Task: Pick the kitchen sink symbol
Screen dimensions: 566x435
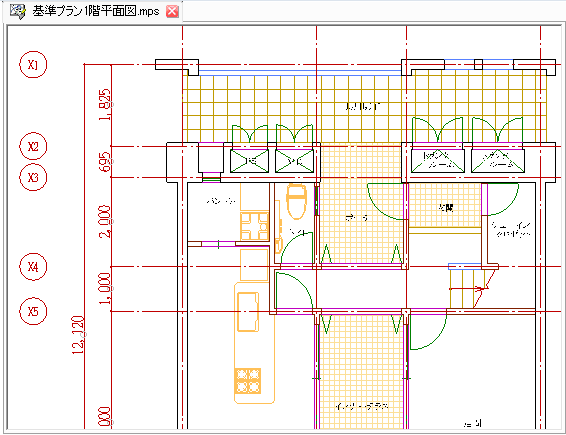Action: pos(248,312)
